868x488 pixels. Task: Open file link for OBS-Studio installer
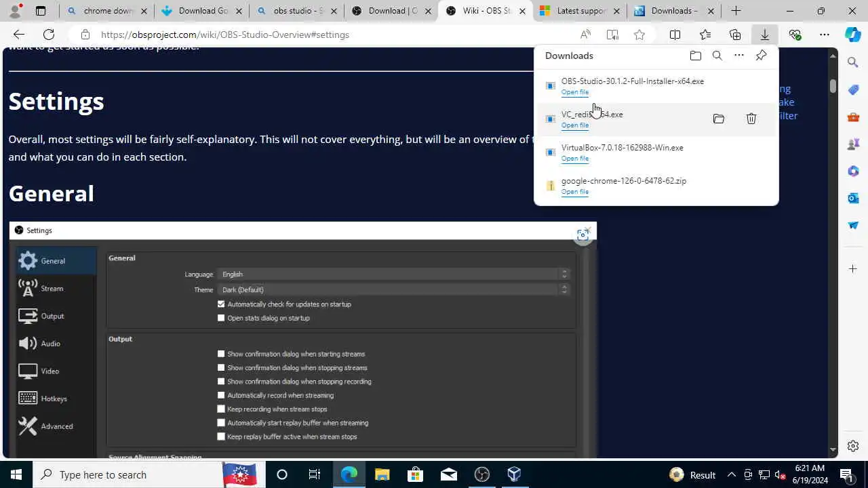tap(574, 92)
